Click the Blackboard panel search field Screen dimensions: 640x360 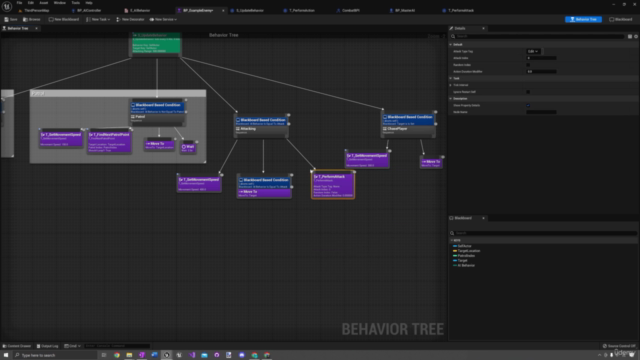[543, 233]
